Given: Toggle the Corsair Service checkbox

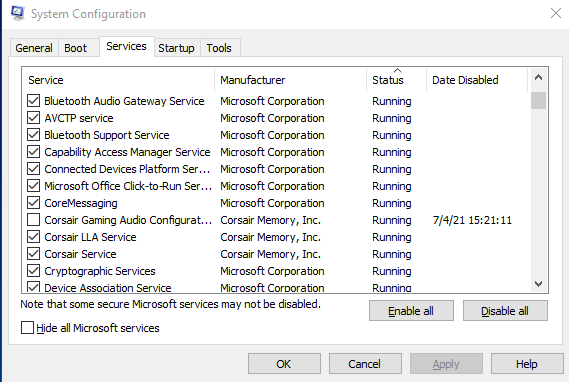Looking at the screenshot, I should point(33,254).
